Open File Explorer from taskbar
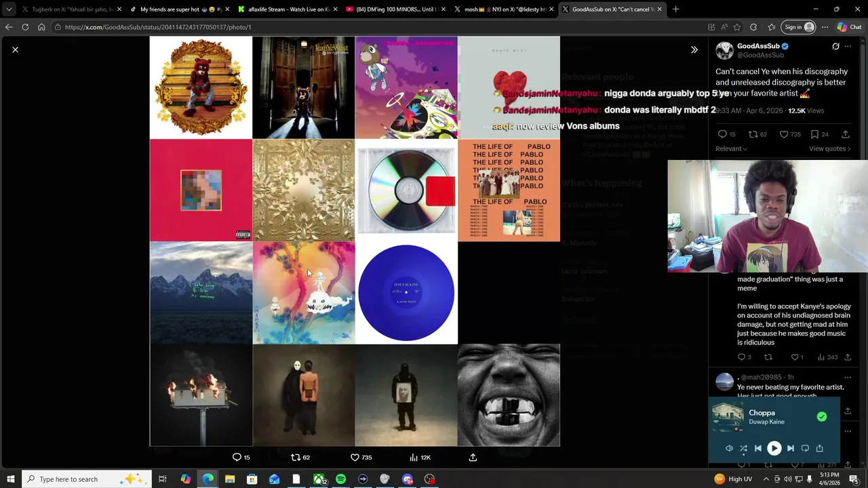 [x=230, y=479]
